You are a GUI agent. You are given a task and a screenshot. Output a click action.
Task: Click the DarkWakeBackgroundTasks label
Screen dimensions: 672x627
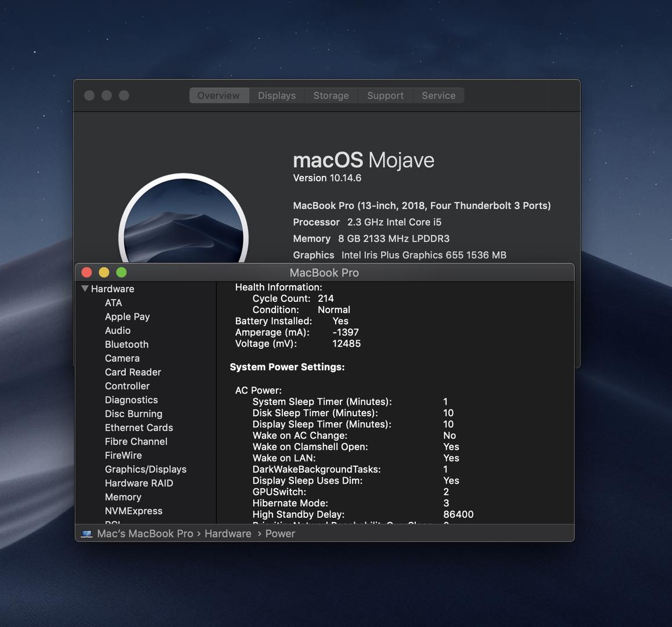tap(317, 470)
